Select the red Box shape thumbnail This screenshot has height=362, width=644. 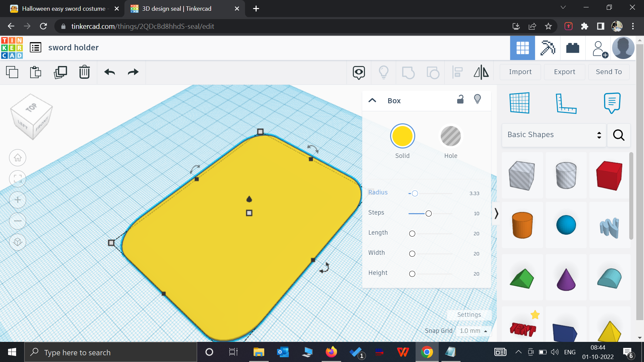click(609, 175)
